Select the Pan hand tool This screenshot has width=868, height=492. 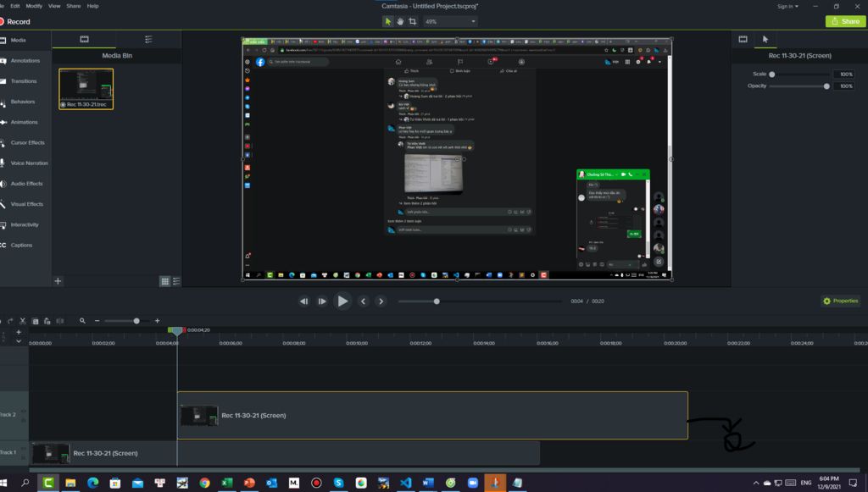pyautogui.click(x=400, y=21)
